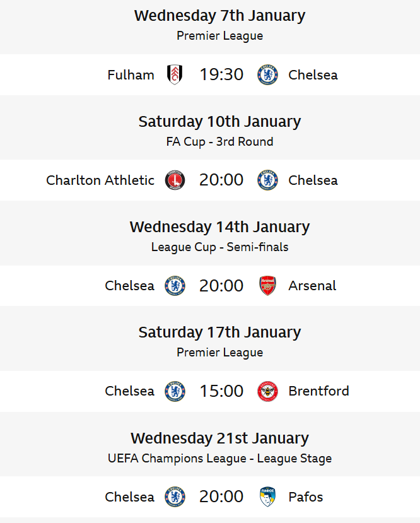This screenshot has height=523, width=420.
Task: Click the Fulham club crest
Action: 175,75
